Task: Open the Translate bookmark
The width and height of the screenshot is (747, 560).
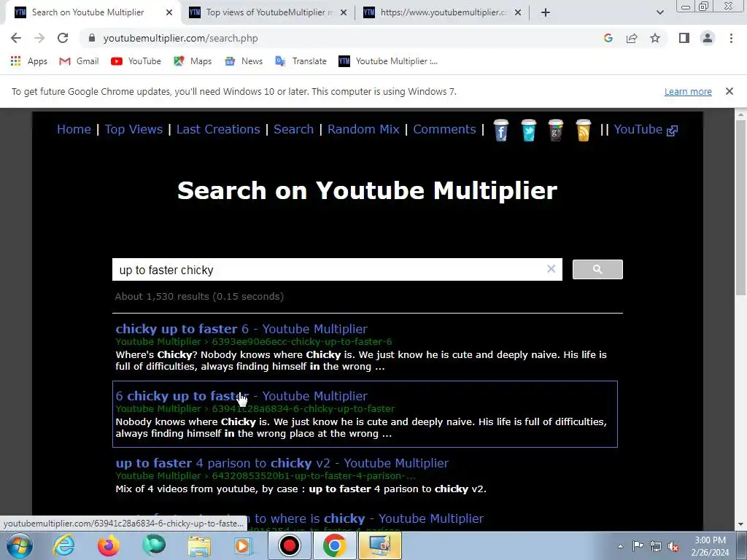Action: click(301, 61)
